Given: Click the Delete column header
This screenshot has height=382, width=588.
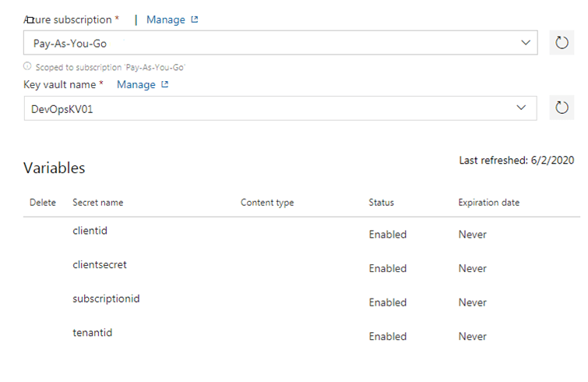Looking at the screenshot, I should pyautogui.click(x=43, y=203).
